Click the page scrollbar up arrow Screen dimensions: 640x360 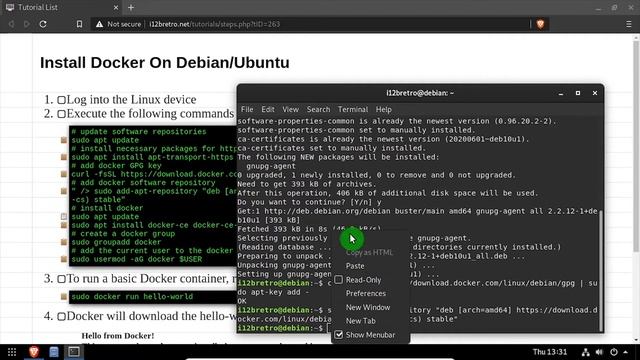coord(636,38)
